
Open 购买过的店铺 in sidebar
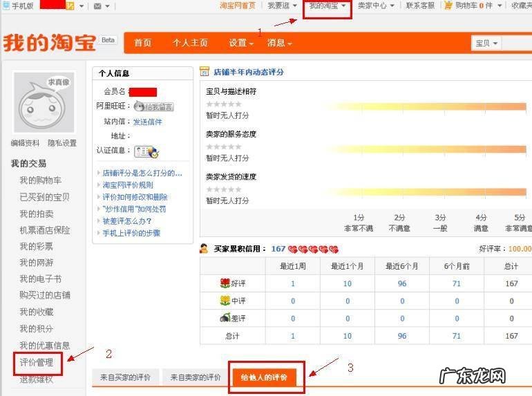pyautogui.click(x=44, y=295)
